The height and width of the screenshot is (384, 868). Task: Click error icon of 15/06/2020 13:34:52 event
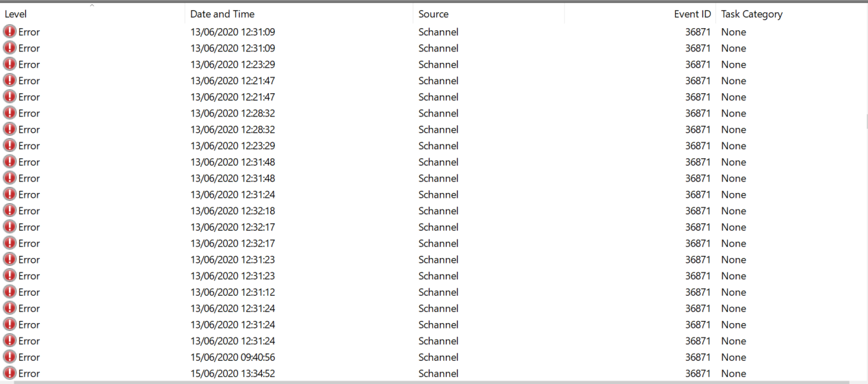pyautogui.click(x=10, y=374)
